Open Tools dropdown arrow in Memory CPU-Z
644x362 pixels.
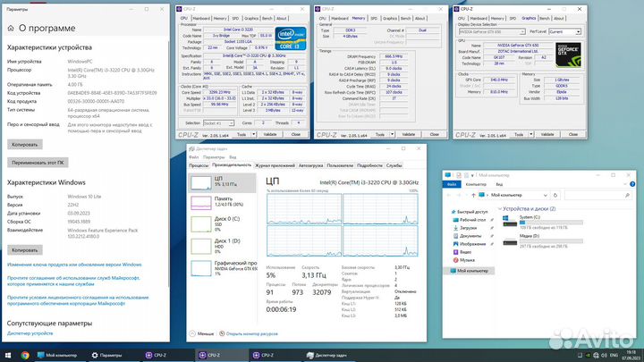click(393, 134)
